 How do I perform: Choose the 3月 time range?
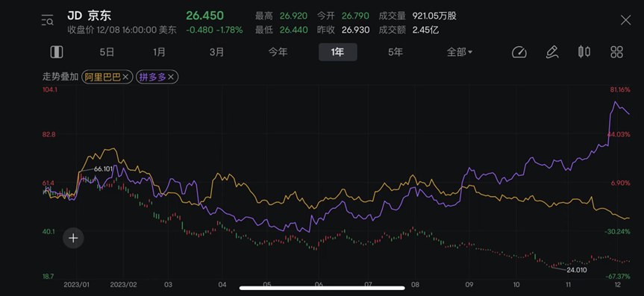(x=217, y=52)
